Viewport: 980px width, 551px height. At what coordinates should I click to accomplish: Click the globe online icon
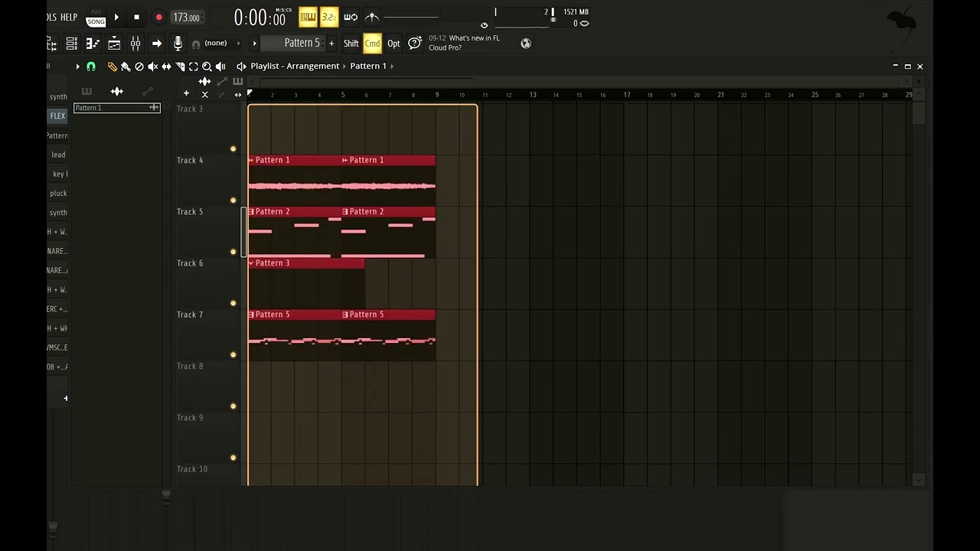pyautogui.click(x=526, y=44)
